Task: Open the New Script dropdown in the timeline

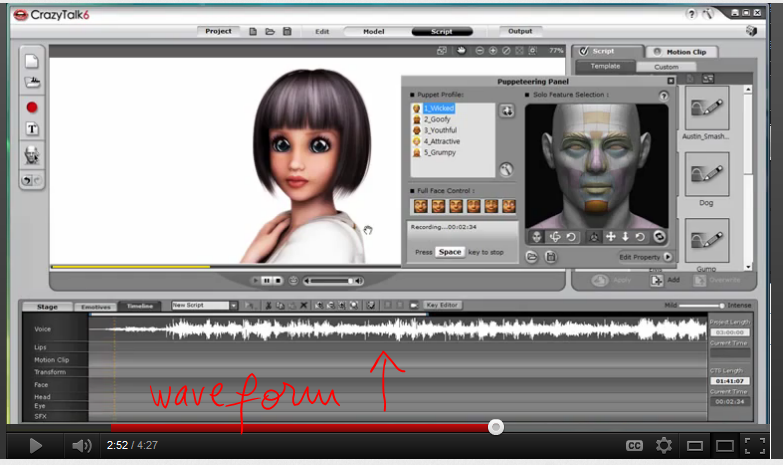Action: click(x=232, y=305)
